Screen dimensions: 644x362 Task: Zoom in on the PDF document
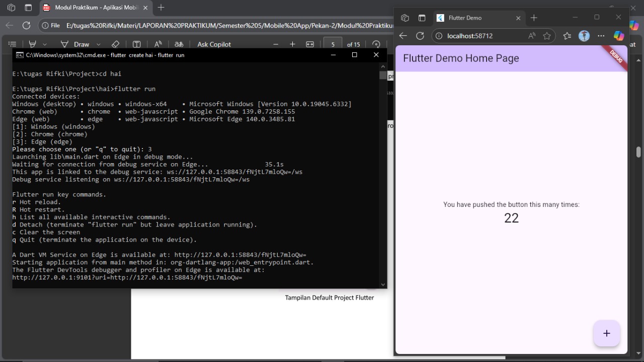coord(292,44)
